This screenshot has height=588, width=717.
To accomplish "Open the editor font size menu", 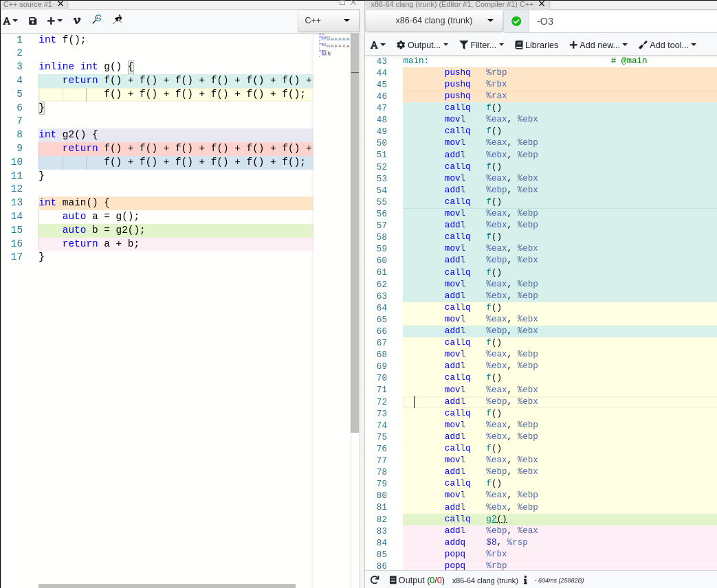I will [10, 21].
